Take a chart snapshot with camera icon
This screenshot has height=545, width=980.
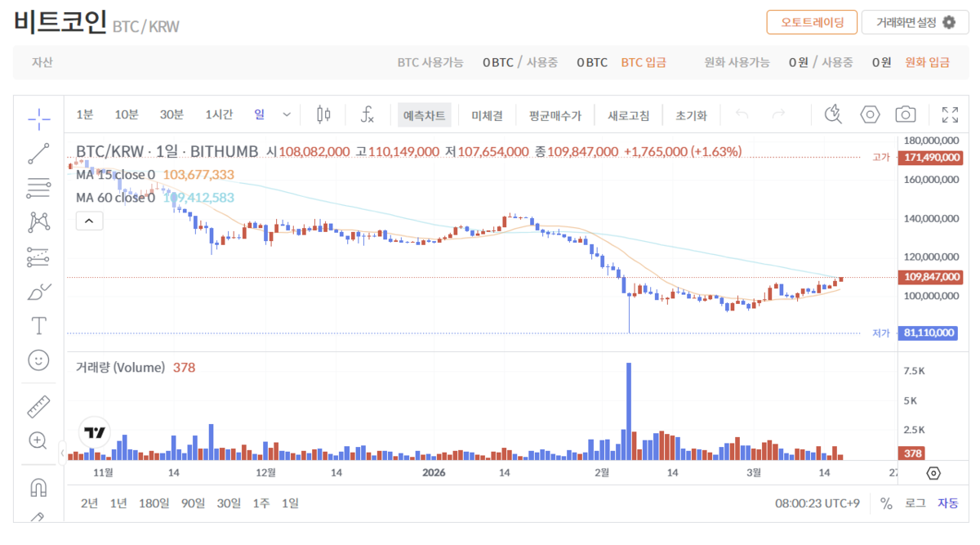904,114
